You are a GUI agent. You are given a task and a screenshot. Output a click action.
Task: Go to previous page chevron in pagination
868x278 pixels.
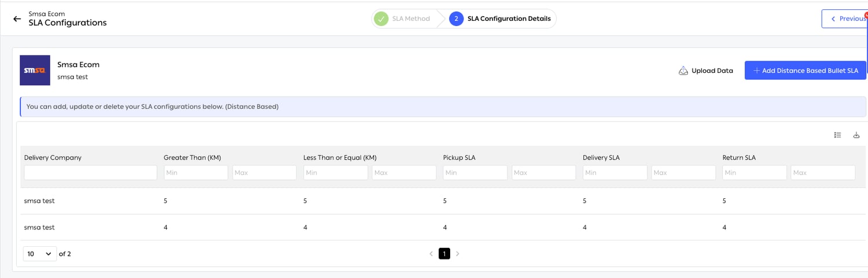(x=431, y=254)
